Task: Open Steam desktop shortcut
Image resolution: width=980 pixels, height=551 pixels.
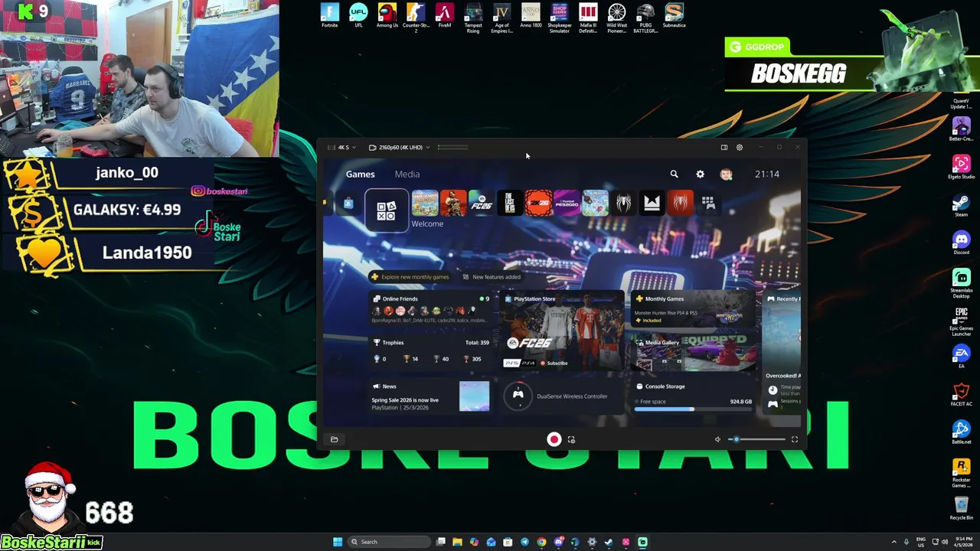Action: 961,206
